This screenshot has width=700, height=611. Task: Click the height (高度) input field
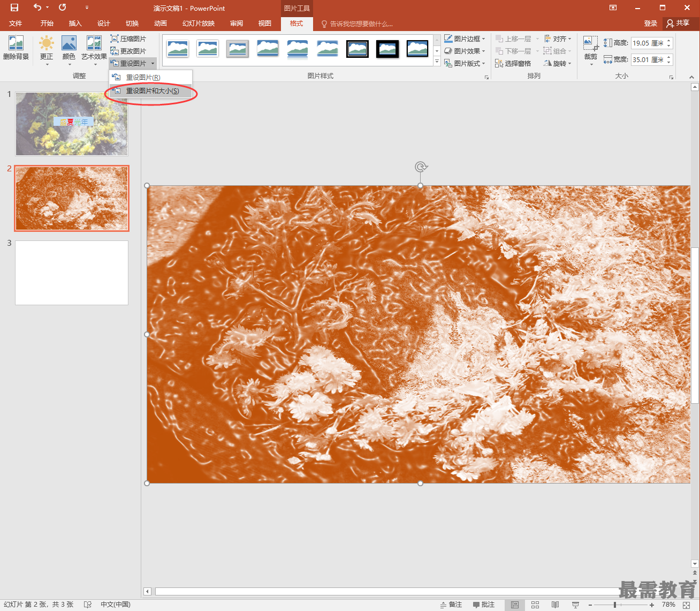point(648,43)
